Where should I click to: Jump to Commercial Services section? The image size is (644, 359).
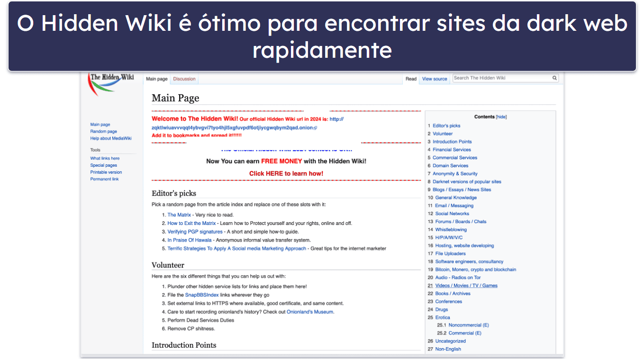point(455,158)
